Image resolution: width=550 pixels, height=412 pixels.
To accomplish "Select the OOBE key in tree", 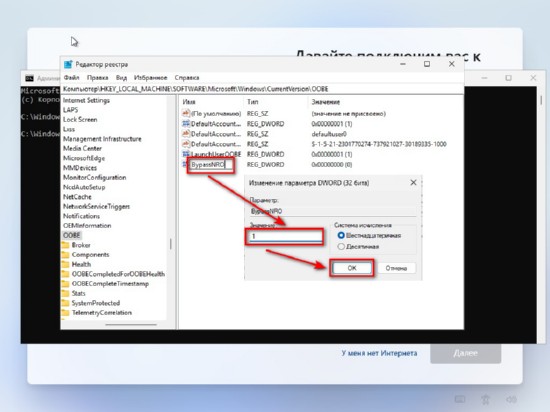I will (x=72, y=235).
